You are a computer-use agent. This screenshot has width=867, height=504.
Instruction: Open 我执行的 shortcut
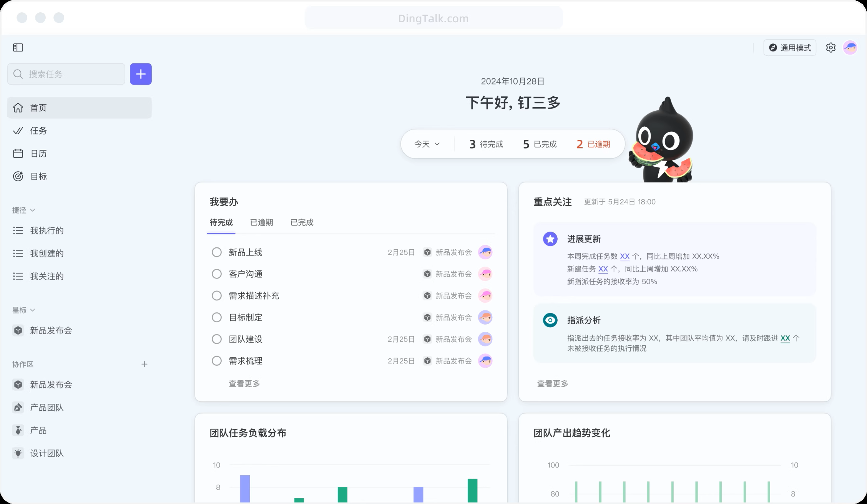[x=80, y=230]
